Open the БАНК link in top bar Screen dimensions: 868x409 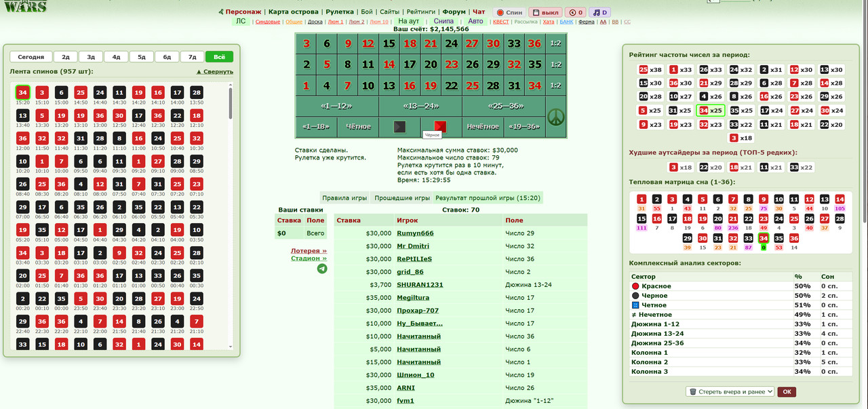point(566,22)
